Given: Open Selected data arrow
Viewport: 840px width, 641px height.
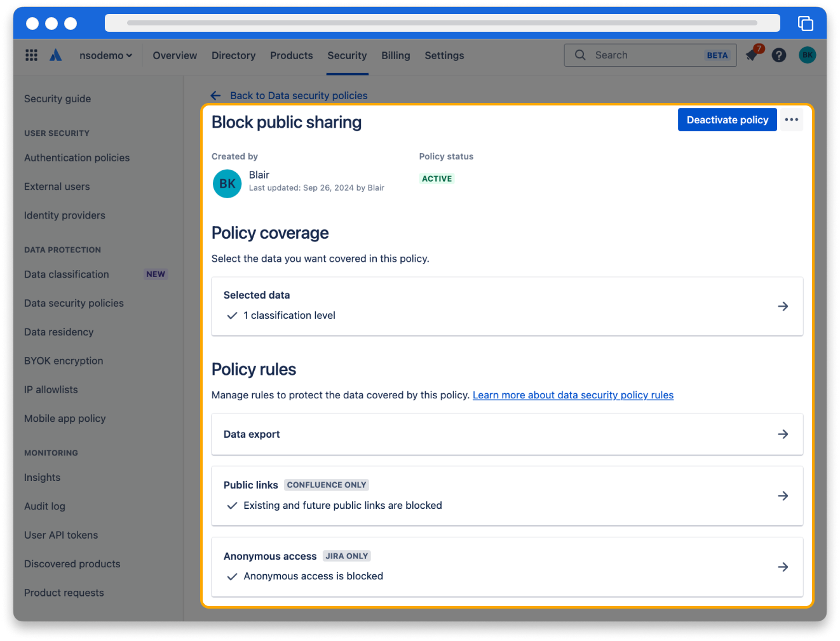Looking at the screenshot, I should tap(783, 306).
